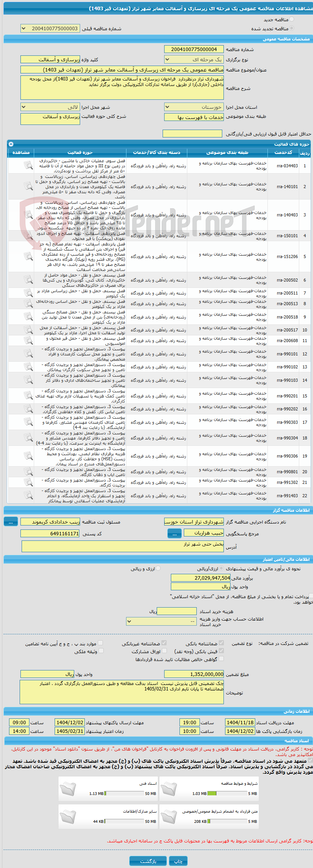Select the ارزی/ریالی radio option

[x=222, y=568]
